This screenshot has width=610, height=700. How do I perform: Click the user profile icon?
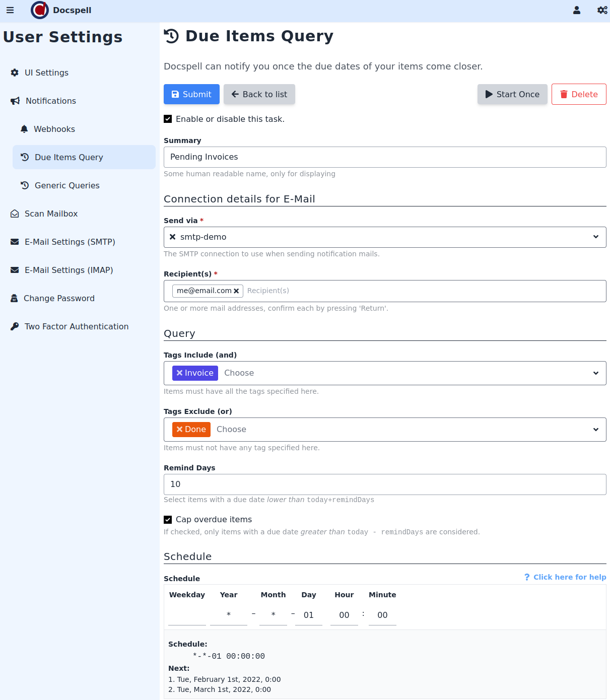[x=577, y=10]
